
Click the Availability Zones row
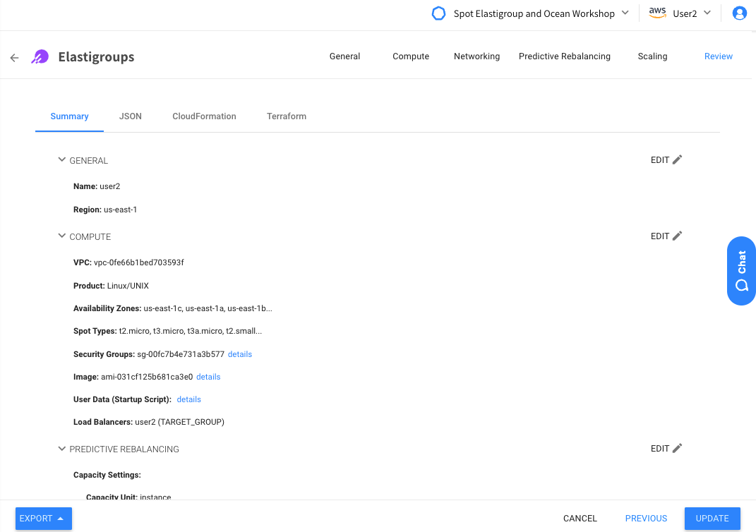[x=173, y=308]
